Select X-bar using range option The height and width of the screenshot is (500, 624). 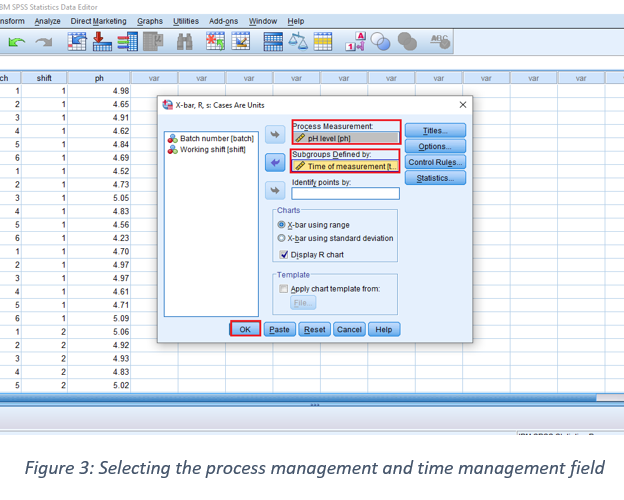(282, 225)
